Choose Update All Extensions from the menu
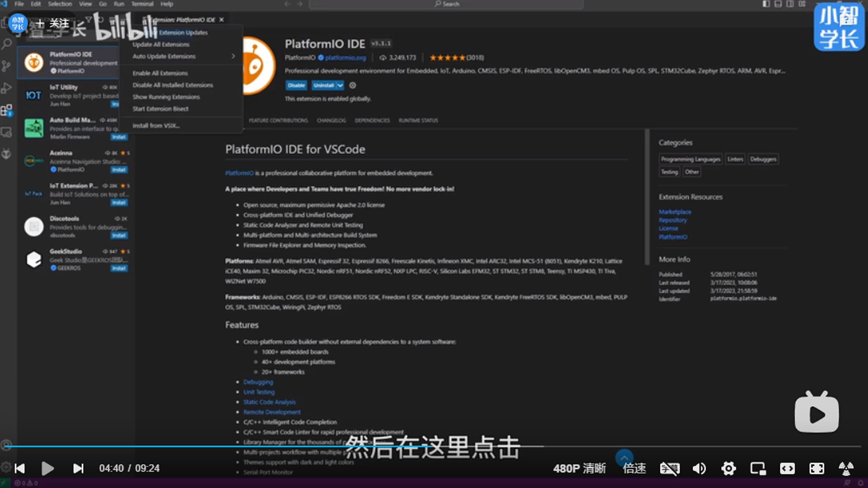Image resolution: width=868 pixels, height=488 pixels. coord(181,45)
